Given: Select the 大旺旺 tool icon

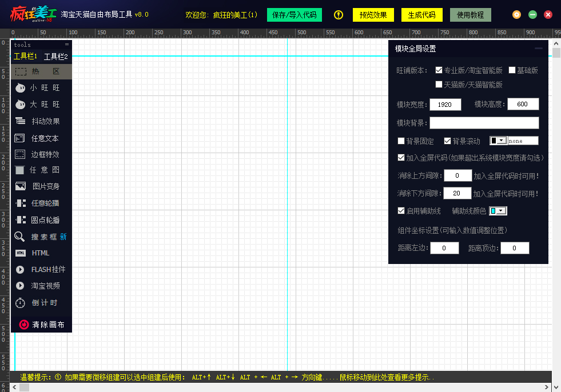Looking at the screenshot, I should [21, 105].
